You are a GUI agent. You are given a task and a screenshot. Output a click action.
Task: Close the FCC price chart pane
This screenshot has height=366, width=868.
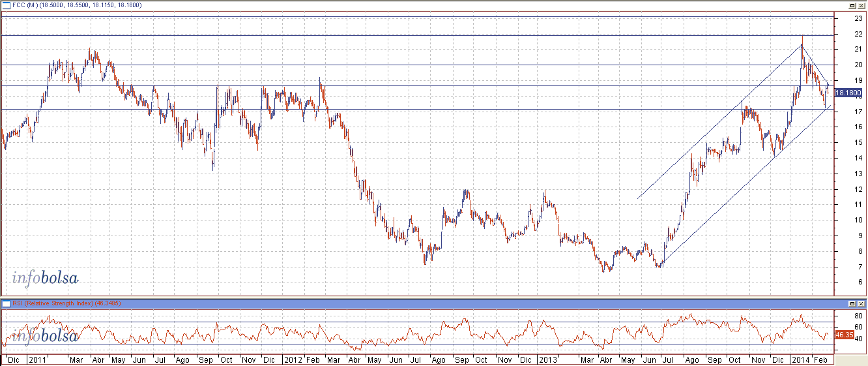pos(861,5)
